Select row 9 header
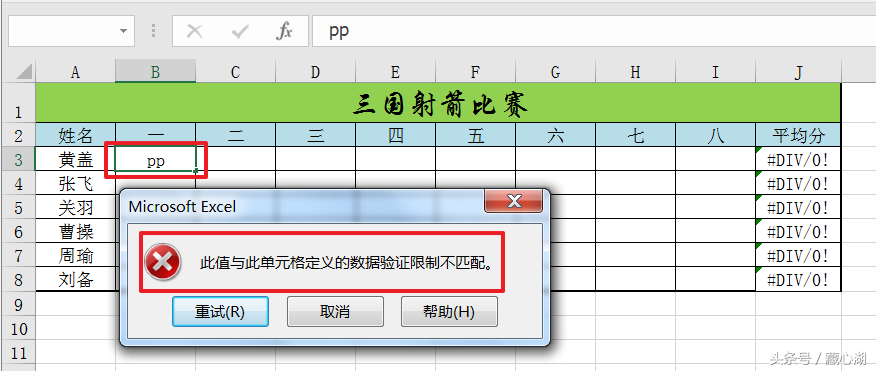Viewport: 876px width, 371px height. coord(18,303)
